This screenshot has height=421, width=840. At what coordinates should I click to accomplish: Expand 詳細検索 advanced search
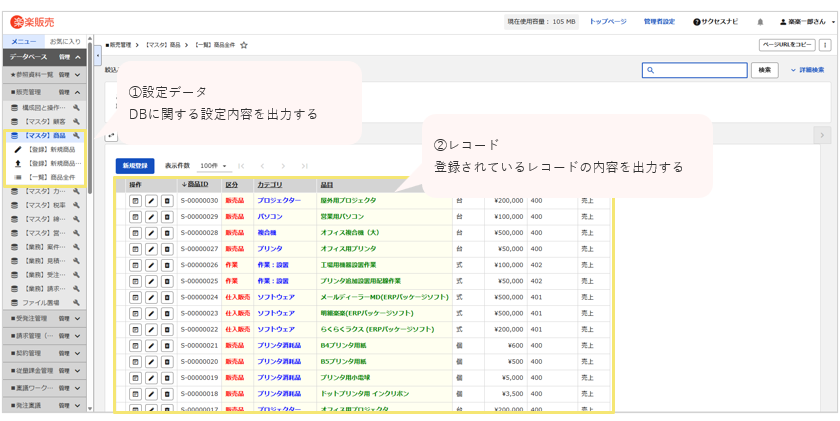pos(807,70)
